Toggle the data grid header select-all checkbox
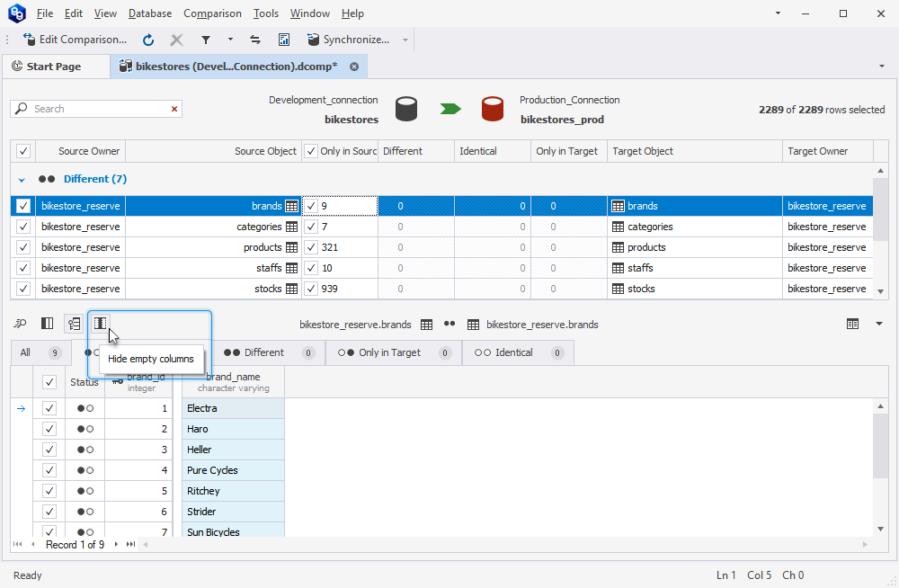This screenshot has height=588, width=899. coord(49,382)
